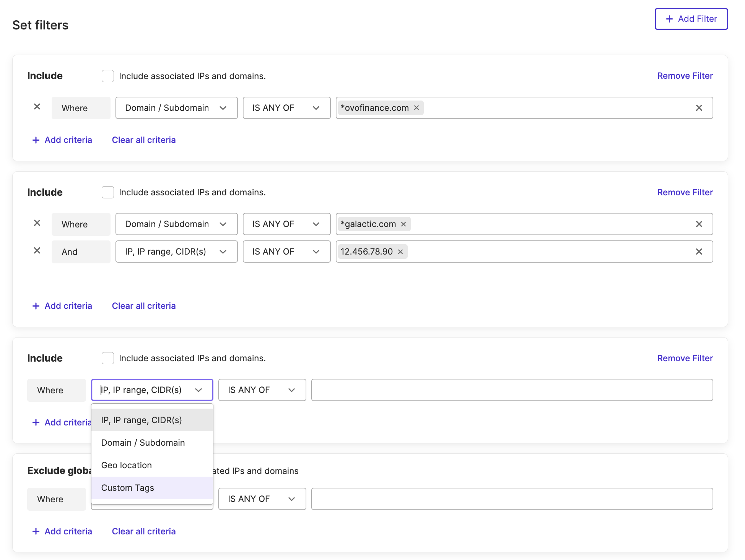Remove the And IP criteria row
745x560 pixels.
[x=37, y=250]
